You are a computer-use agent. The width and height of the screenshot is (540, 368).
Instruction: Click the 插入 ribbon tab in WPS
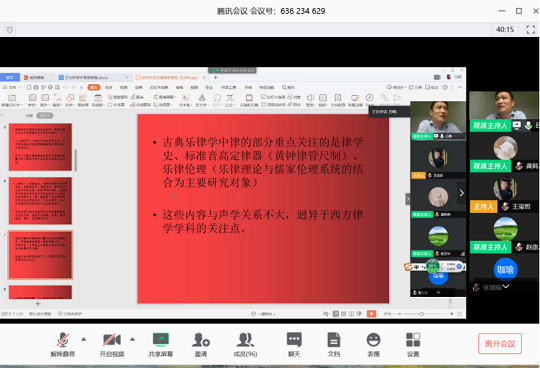94,87
